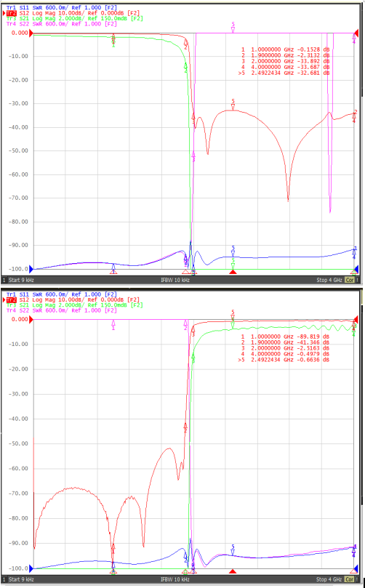The image size is (365, 588).
Task: Select Tr3 S21 Log Mag trace in bottom plot
Action: 74,305
